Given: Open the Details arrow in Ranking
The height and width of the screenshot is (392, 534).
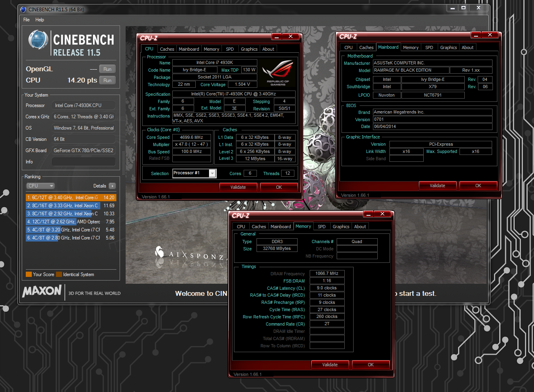Looking at the screenshot, I should click(x=112, y=186).
